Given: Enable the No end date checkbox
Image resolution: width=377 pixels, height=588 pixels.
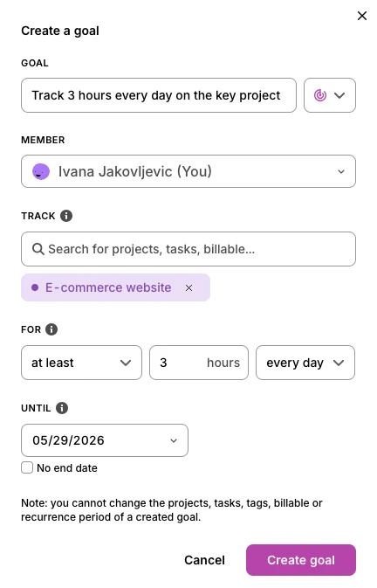Looking at the screenshot, I should 27,467.
